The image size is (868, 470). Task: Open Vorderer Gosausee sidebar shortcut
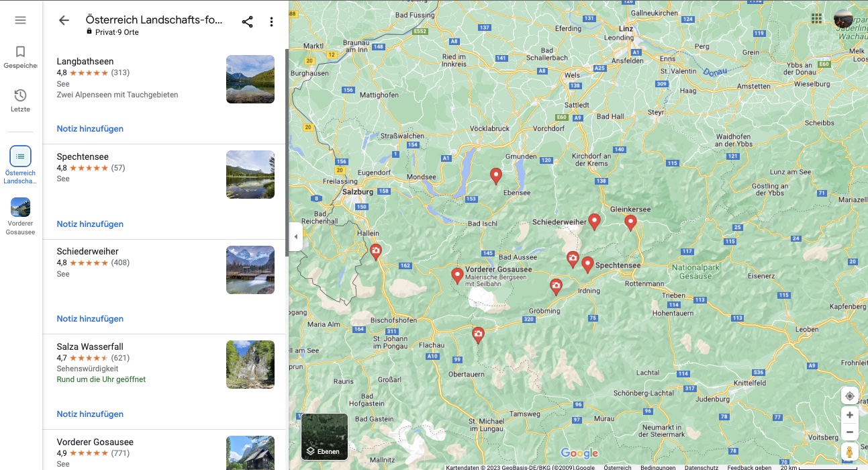point(20,216)
